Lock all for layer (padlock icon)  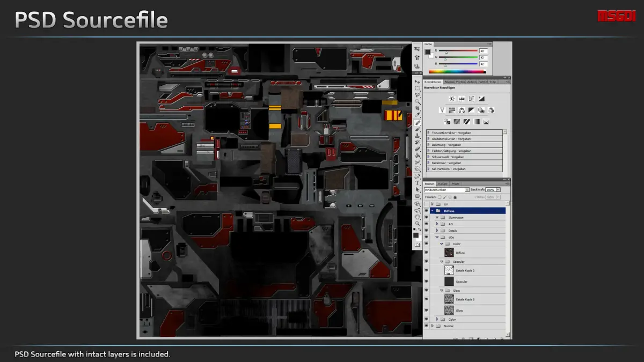(x=455, y=197)
